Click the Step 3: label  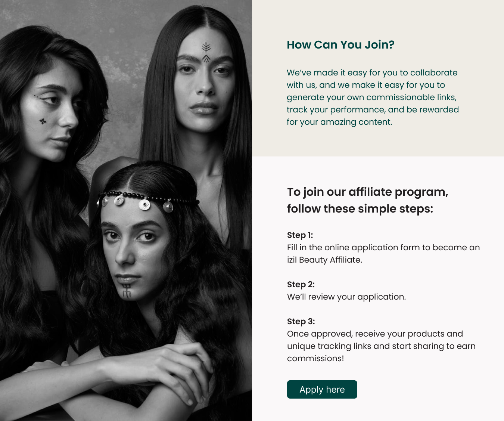(x=301, y=321)
